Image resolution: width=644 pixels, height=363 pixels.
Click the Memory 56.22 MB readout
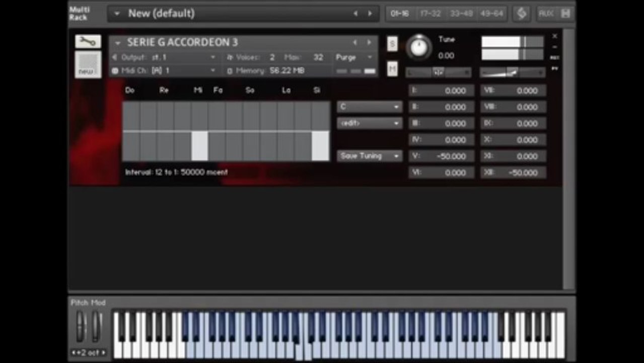[x=287, y=71]
